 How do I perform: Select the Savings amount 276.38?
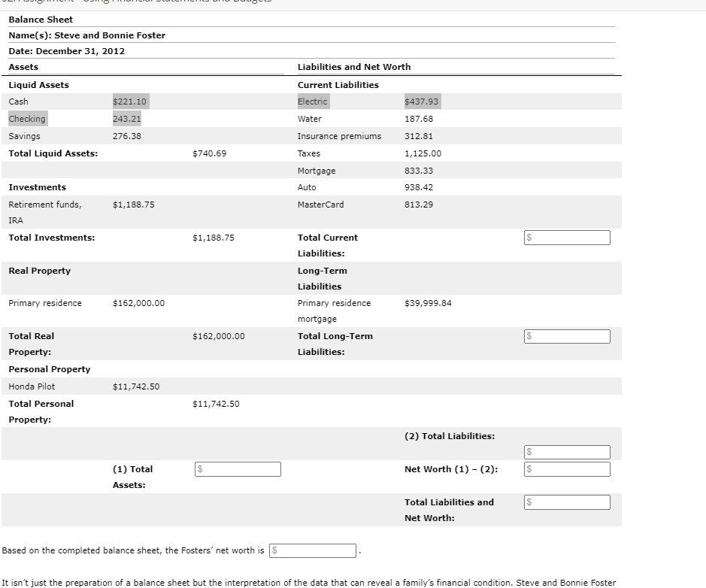[x=127, y=136]
